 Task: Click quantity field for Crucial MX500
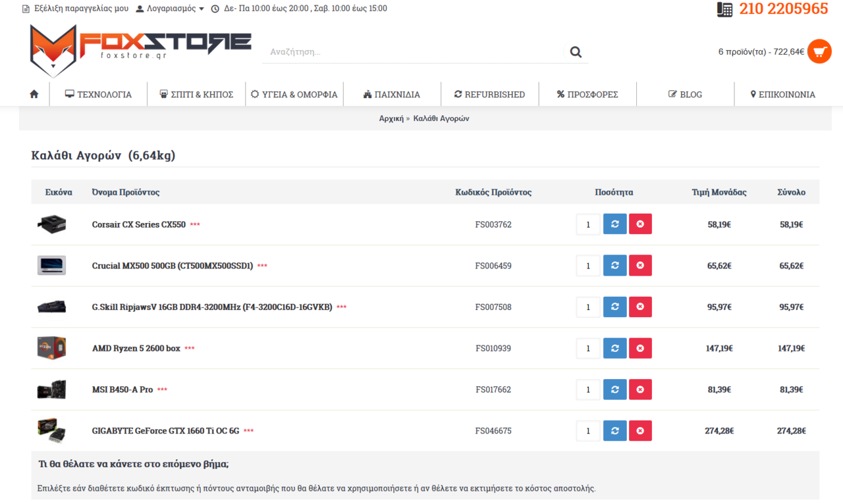pos(588,266)
